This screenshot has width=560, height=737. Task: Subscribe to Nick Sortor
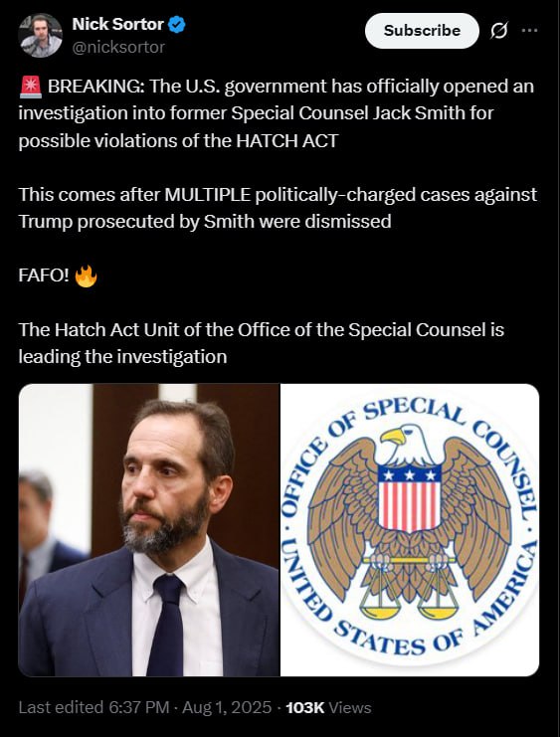pos(422,31)
